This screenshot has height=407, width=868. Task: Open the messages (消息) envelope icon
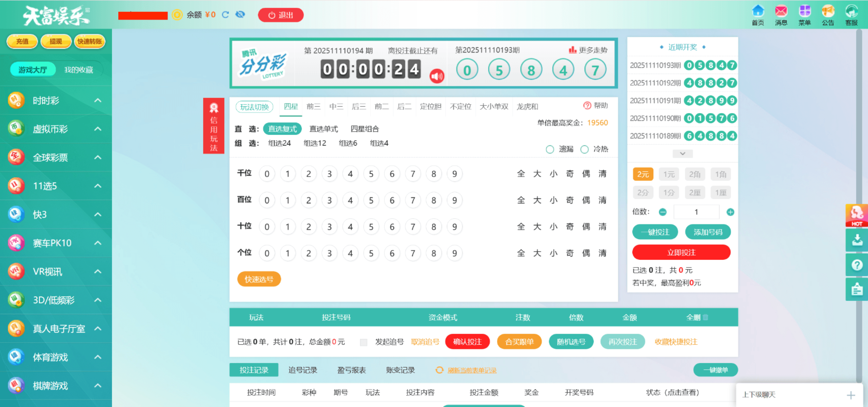click(781, 12)
